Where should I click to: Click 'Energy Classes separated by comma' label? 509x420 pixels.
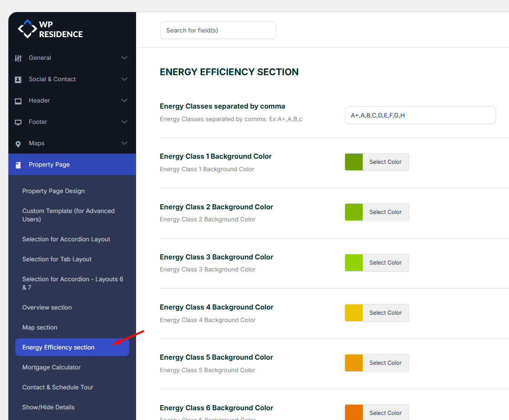point(222,106)
